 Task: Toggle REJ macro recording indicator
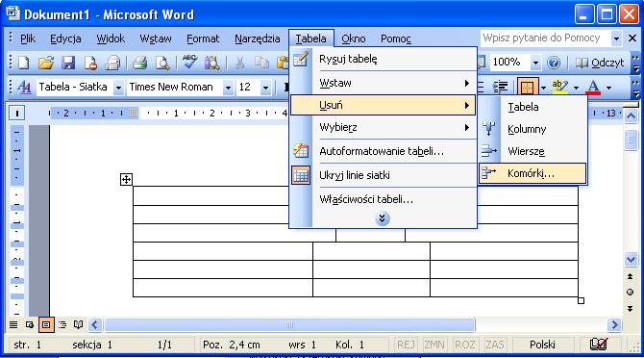(x=406, y=345)
